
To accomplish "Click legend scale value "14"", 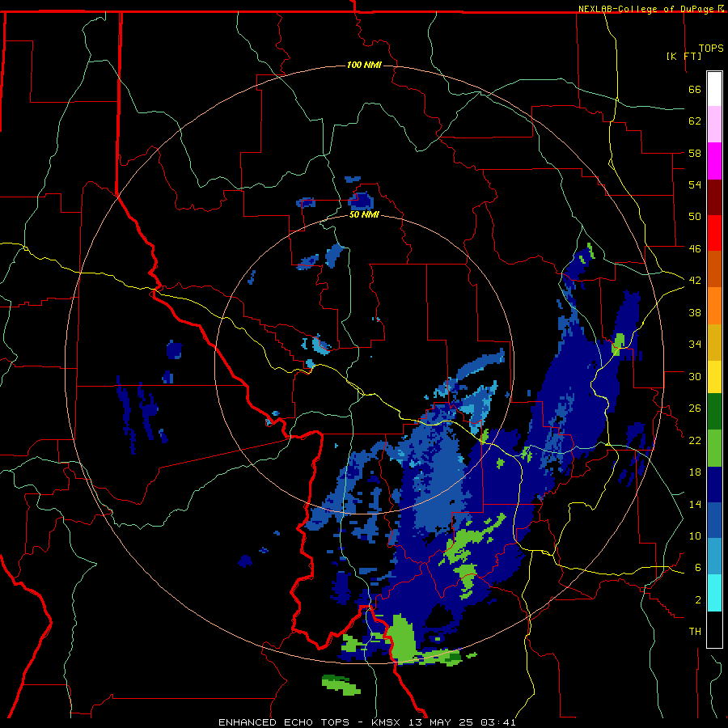I will click(x=695, y=504).
